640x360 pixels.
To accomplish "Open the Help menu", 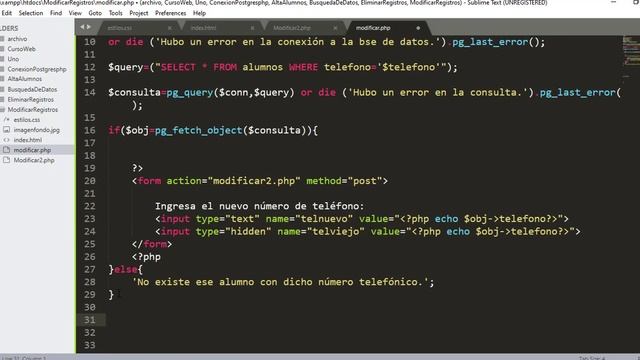I will point(199,13).
